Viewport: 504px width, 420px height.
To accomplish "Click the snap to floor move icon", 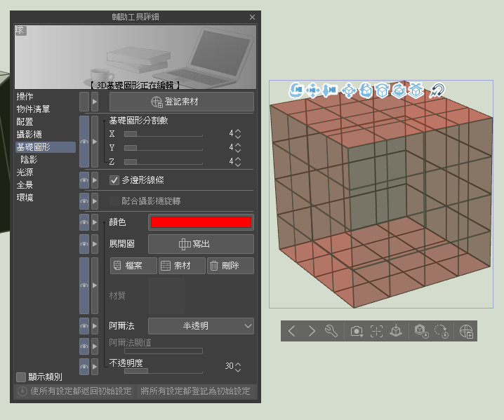I will (x=416, y=90).
